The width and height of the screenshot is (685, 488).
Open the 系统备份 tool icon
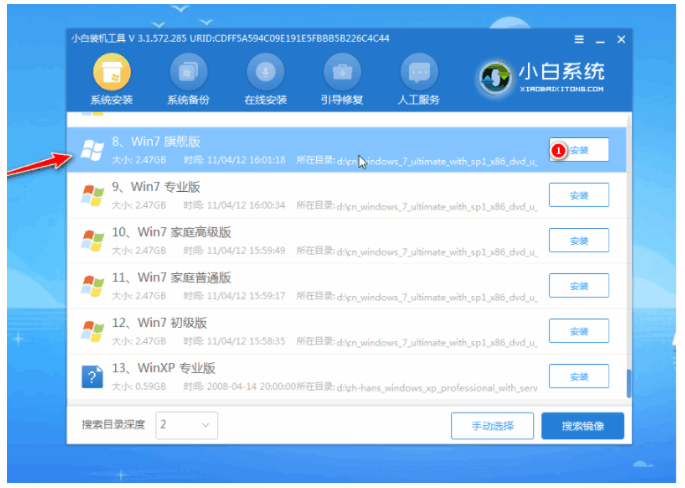coord(188,72)
